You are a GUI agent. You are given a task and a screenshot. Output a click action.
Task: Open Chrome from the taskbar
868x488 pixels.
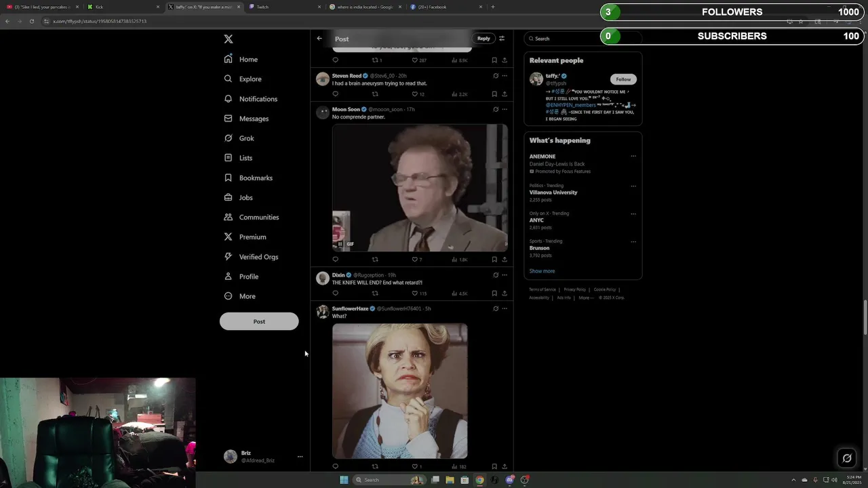click(x=479, y=480)
